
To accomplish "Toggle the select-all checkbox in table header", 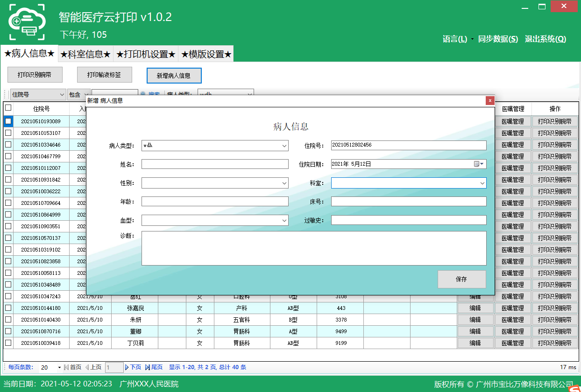I will (8, 108).
